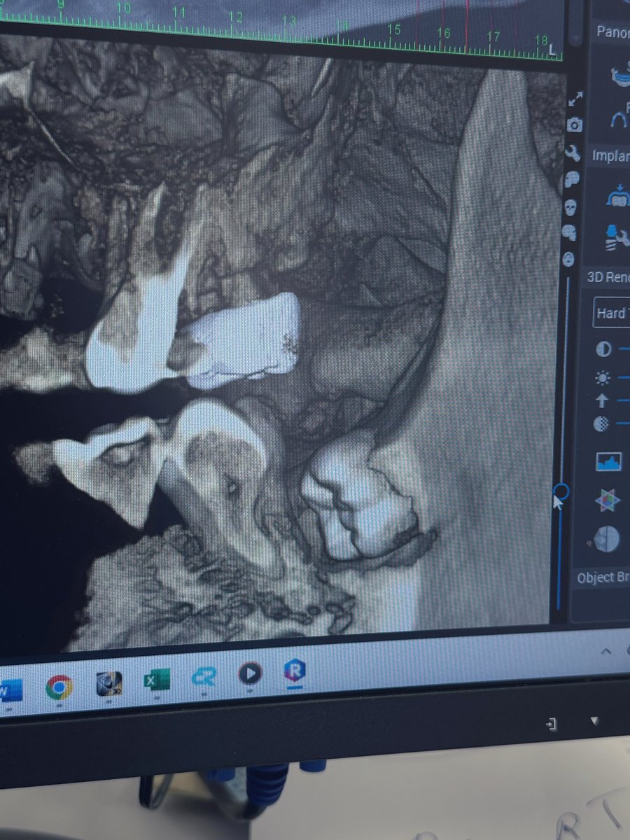Image resolution: width=630 pixels, height=840 pixels.
Task: Click the vertical slider handle beside the 3D view
Action: click(561, 491)
